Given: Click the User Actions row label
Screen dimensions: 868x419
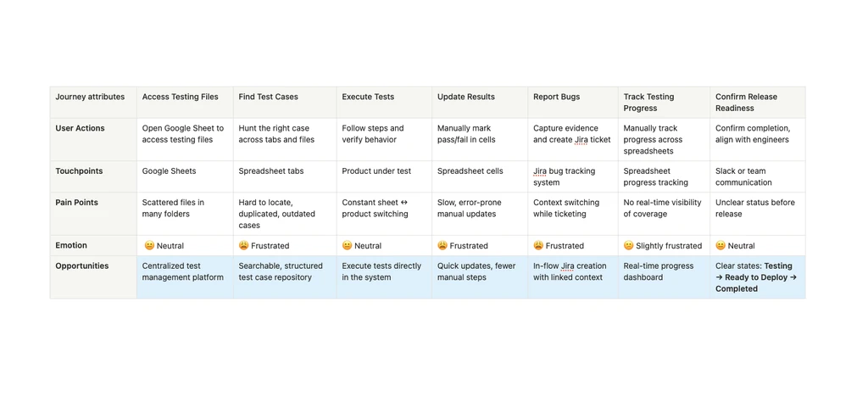Looking at the screenshot, I should (x=81, y=128).
